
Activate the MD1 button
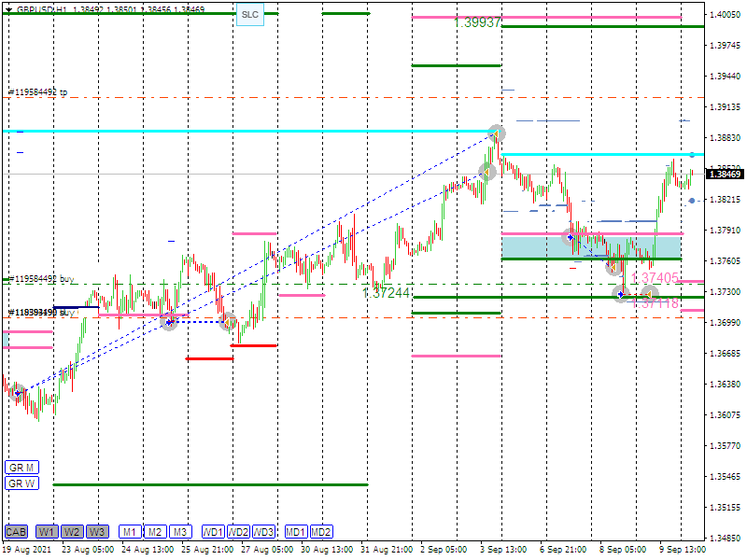296,532
